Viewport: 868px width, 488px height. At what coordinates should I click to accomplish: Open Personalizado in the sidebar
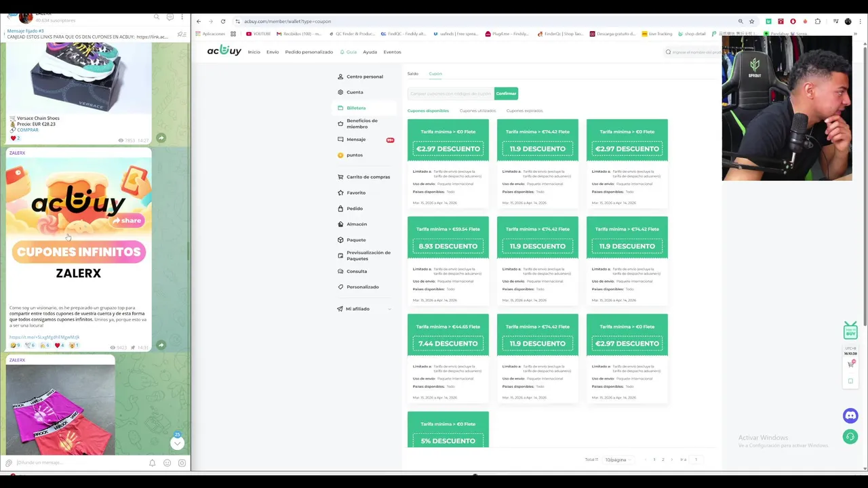click(x=358, y=287)
